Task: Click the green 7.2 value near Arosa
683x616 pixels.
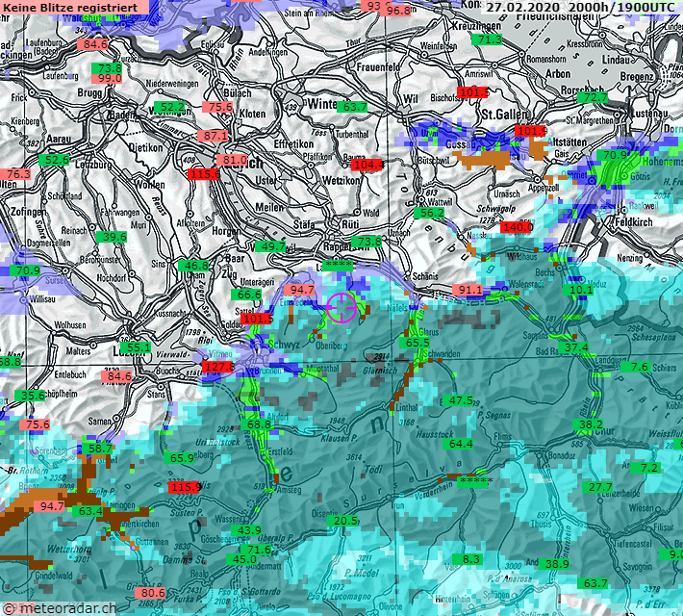Action: (645, 468)
